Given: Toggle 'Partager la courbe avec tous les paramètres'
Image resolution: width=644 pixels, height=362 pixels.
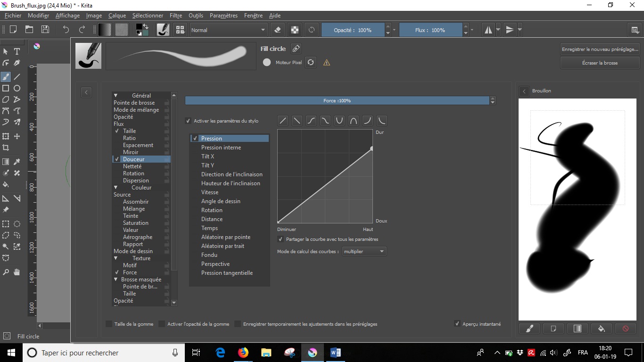Looking at the screenshot, I should (x=280, y=239).
